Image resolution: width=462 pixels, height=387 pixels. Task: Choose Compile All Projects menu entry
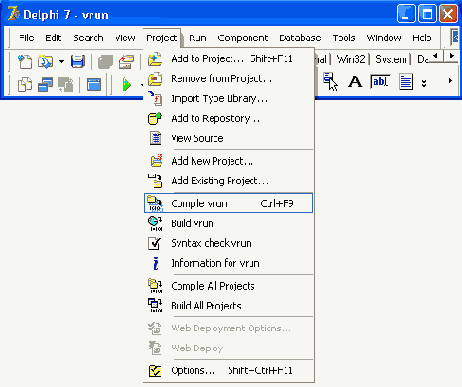tap(229, 286)
